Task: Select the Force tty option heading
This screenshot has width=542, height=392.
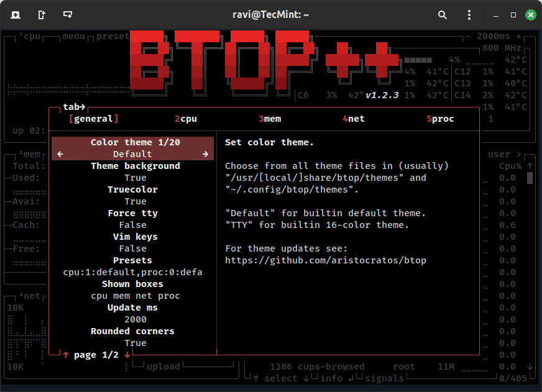Action: click(x=133, y=214)
